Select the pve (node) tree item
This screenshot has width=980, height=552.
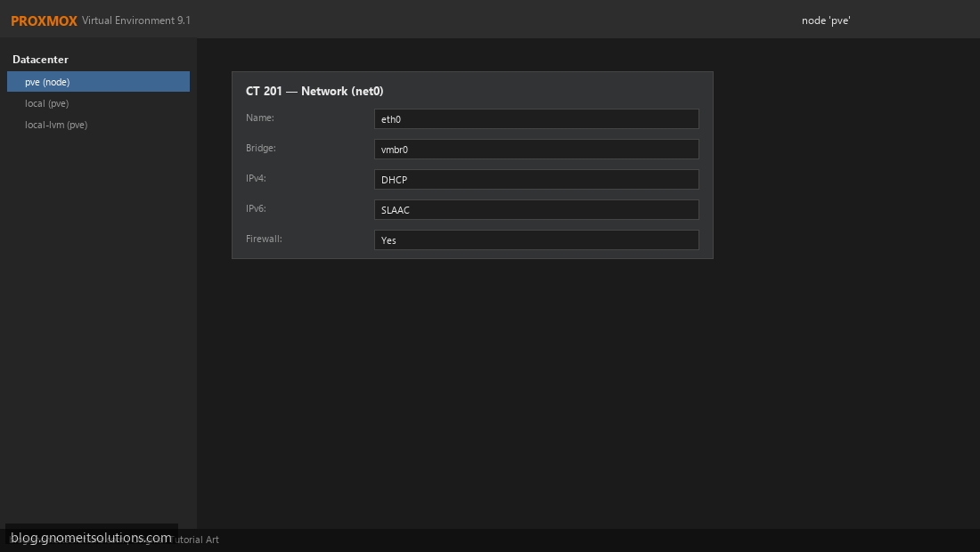point(98,82)
